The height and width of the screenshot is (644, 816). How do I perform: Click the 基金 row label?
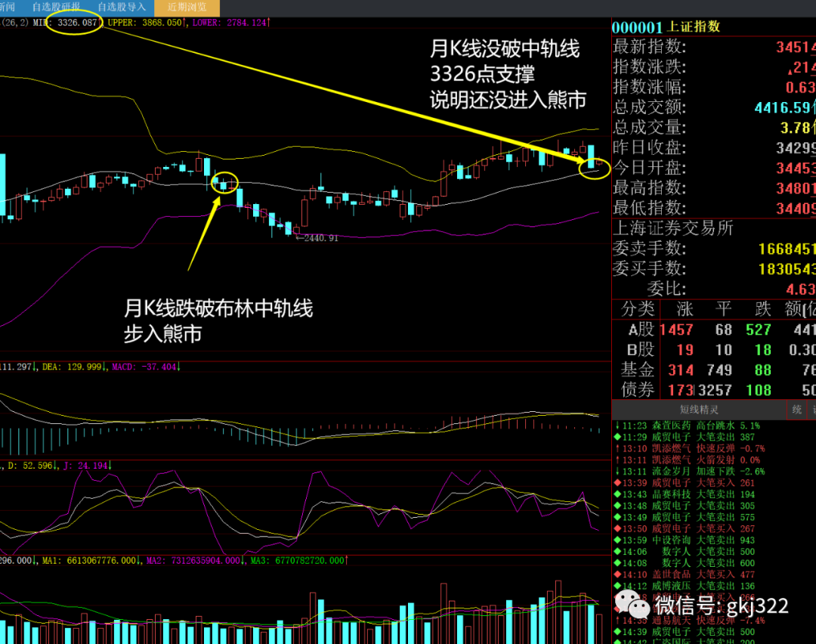638,370
